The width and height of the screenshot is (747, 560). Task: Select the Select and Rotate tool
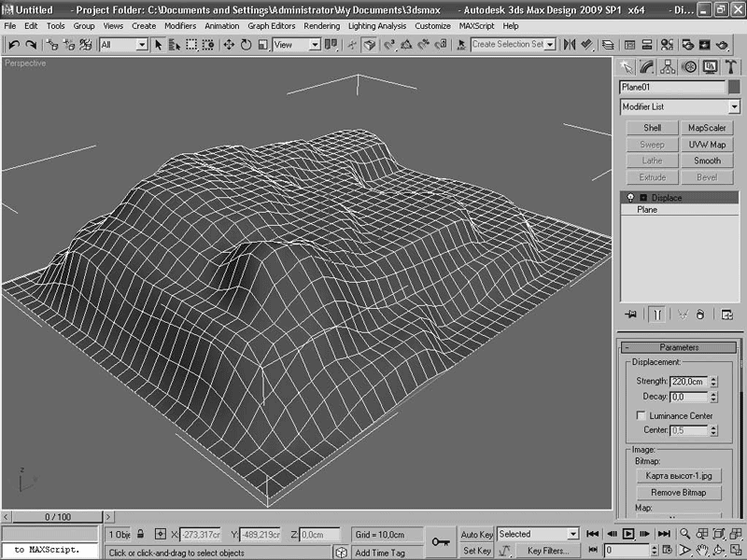click(246, 44)
